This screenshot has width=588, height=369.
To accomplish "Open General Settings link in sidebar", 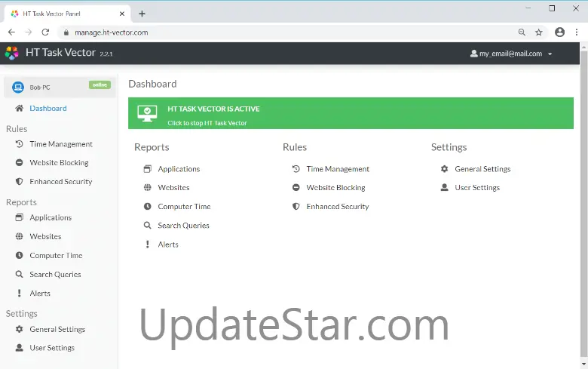I will pyautogui.click(x=57, y=329).
